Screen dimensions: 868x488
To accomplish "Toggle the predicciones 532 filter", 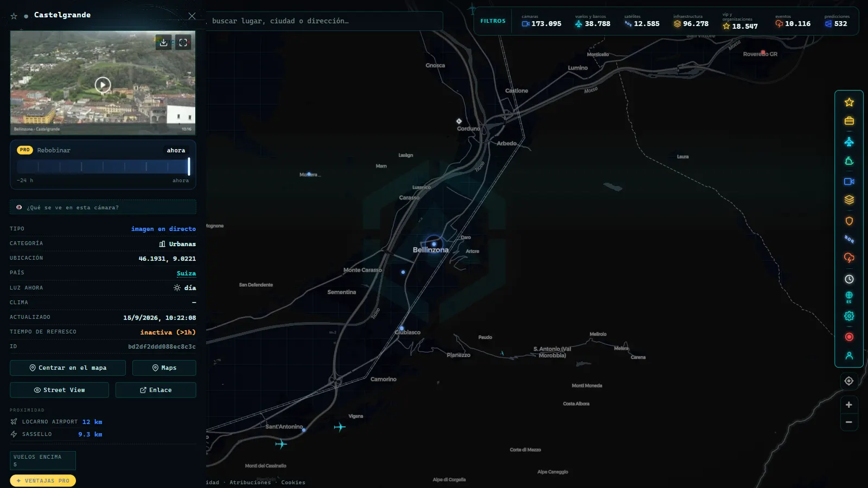I will [837, 21].
